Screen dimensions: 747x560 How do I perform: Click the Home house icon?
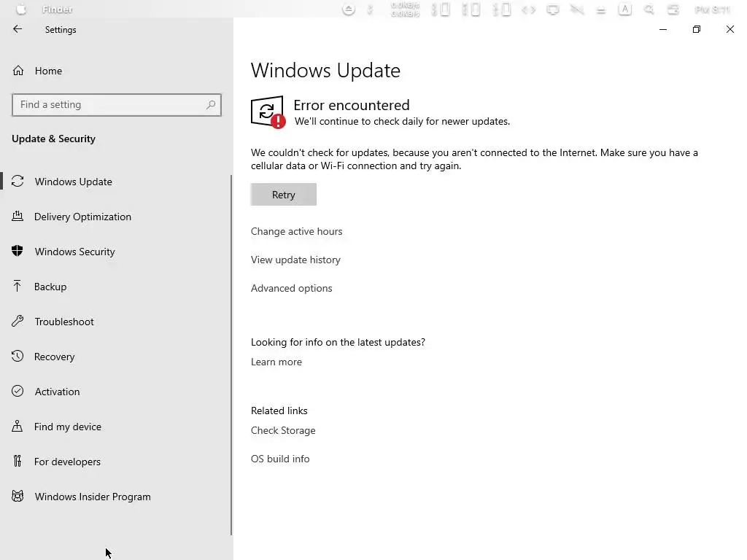click(18, 71)
